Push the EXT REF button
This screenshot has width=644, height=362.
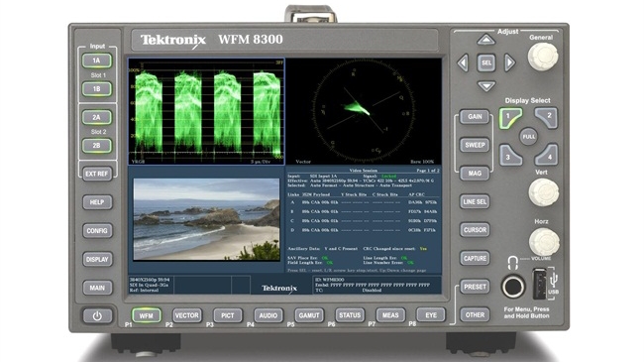coord(96,174)
